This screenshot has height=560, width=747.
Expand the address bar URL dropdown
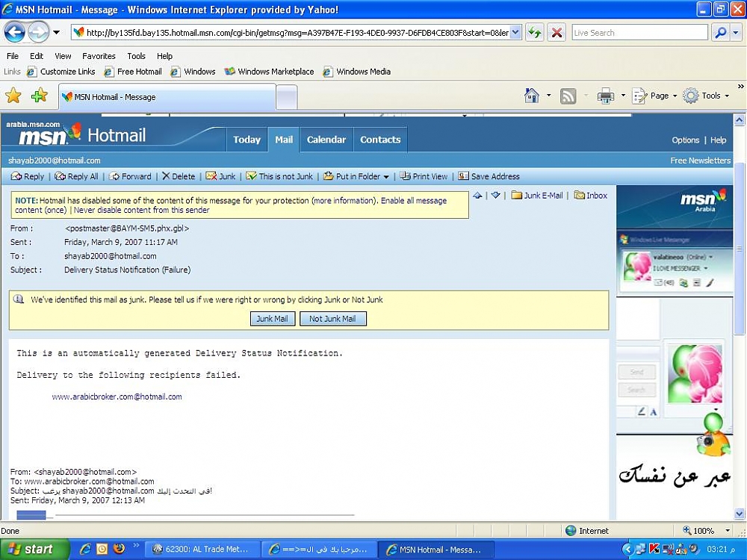point(515,32)
